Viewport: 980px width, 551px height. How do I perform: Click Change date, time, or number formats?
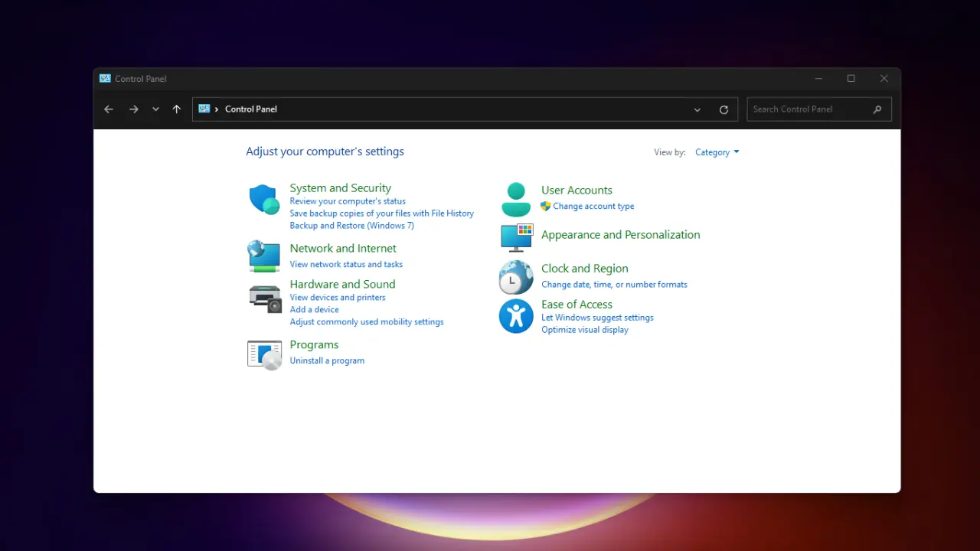point(614,285)
